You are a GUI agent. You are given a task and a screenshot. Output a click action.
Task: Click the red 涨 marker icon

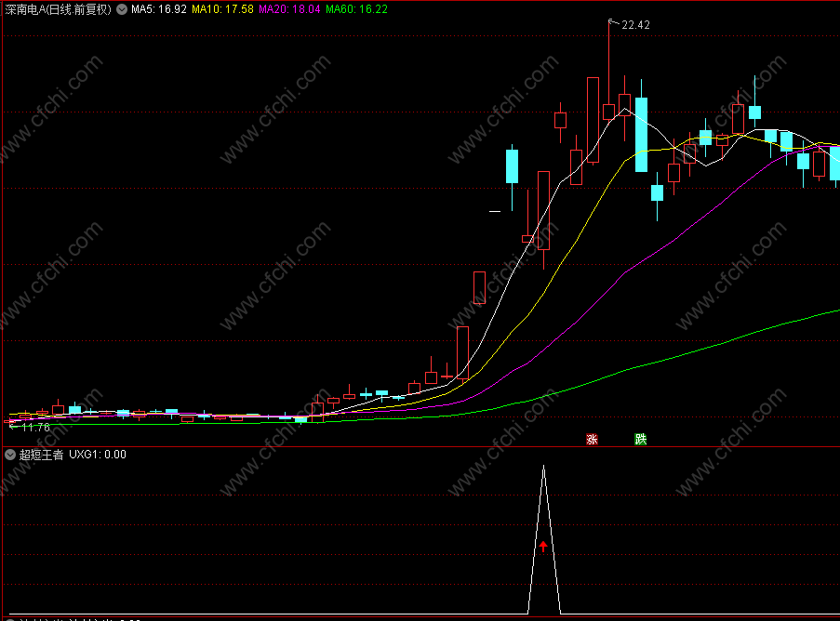[592, 440]
